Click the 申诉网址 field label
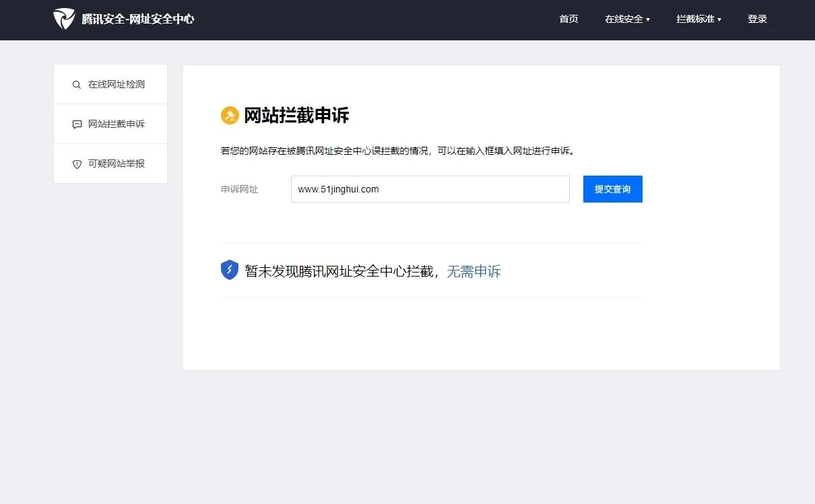The width and height of the screenshot is (815, 504). pyautogui.click(x=240, y=190)
